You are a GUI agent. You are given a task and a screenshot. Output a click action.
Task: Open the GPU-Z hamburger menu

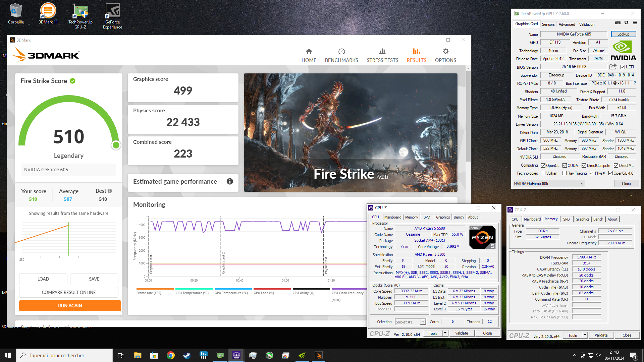click(x=635, y=23)
